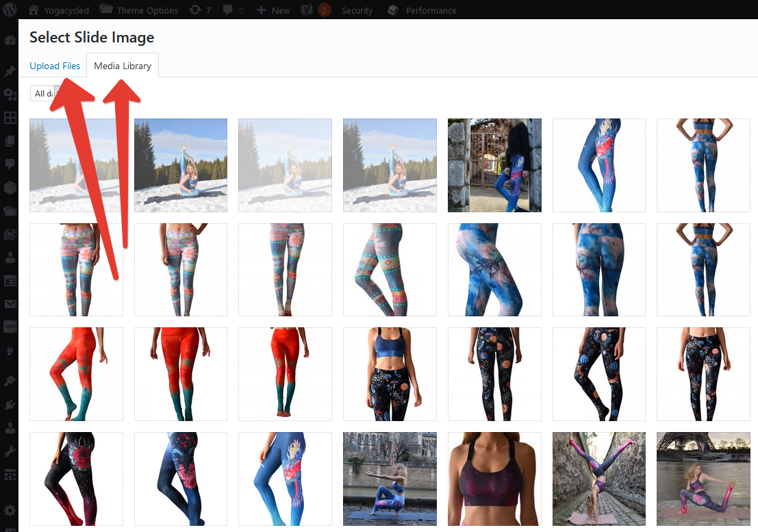Open Theme Options in admin bar

pyautogui.click(x=139, y=10)
